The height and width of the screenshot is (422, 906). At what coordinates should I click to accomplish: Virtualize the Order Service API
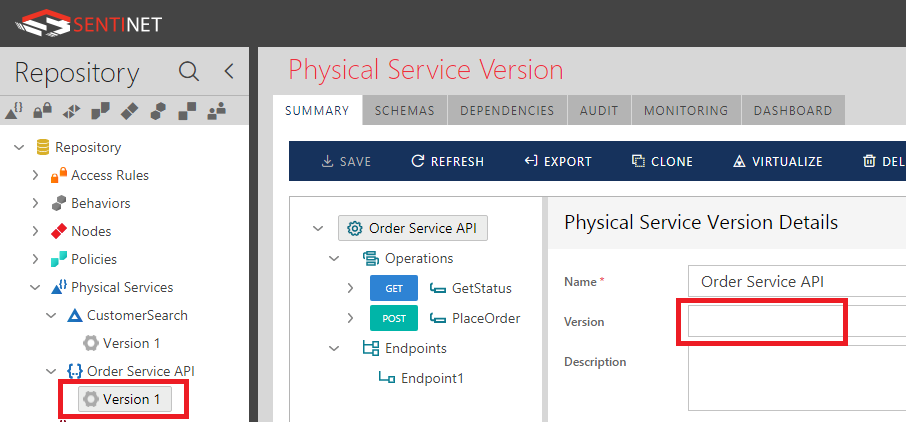(x=777, y=161)
